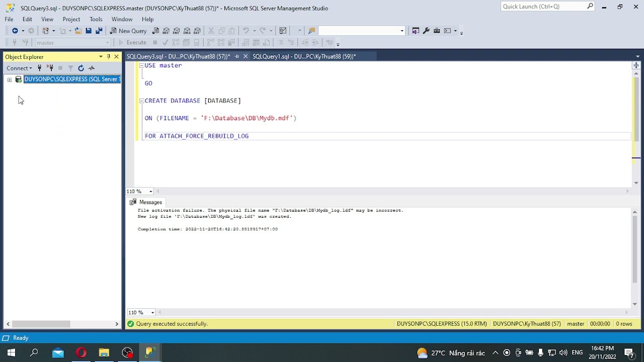The height and width of the screenshot is (362, 644).
Task: Click the taskbar search magnifier icon
Action: click(34, 353)
